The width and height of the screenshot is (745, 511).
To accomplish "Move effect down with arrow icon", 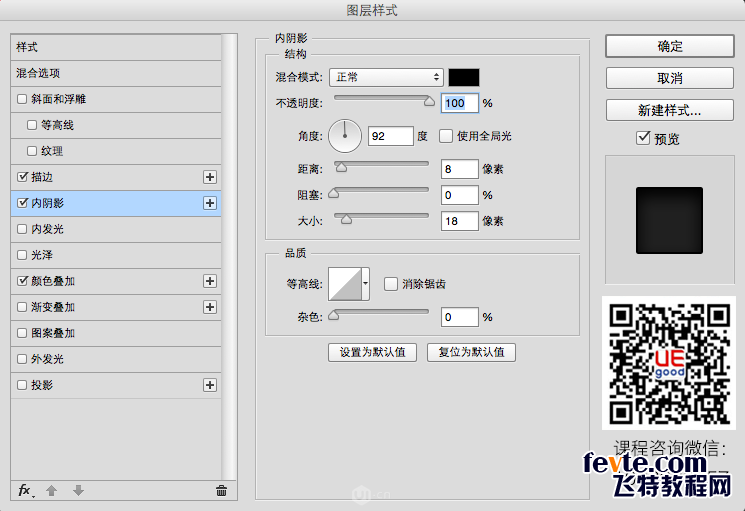I will coord(78,491).
